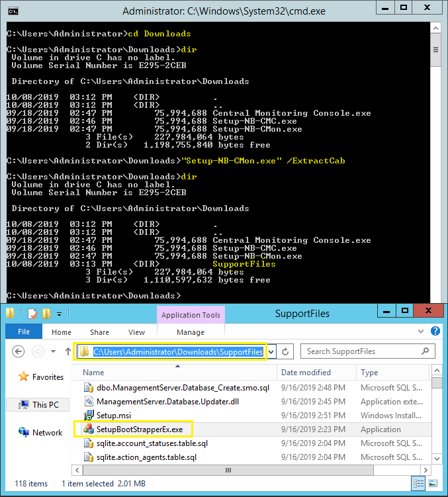Click the sqlite.action_agents SQL file icon
The width and height of the screenshot is (448, 497).
coord(89,457)
